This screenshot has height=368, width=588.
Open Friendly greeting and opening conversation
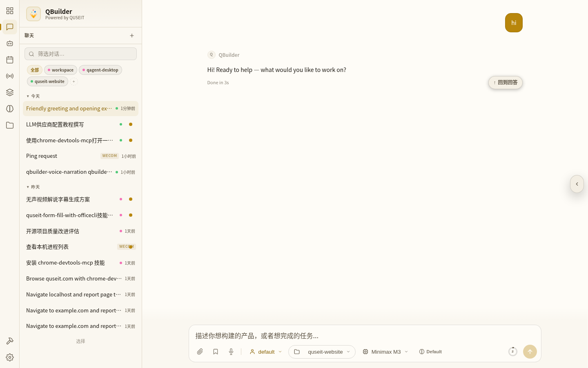tap(80, 108)
